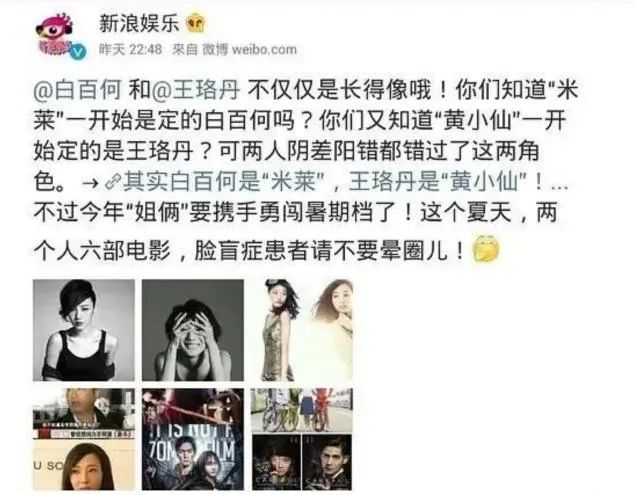
Task: Open black-and-white short-hair portrait thumbnail
Action: click(x=84, y=330)
